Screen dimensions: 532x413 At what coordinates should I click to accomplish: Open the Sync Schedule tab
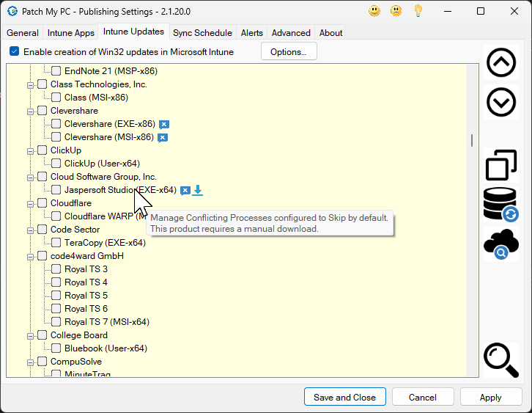point(202,32)
